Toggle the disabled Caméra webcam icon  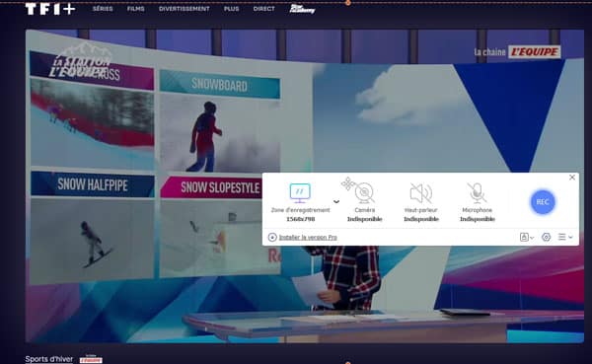tap(365, 193)
